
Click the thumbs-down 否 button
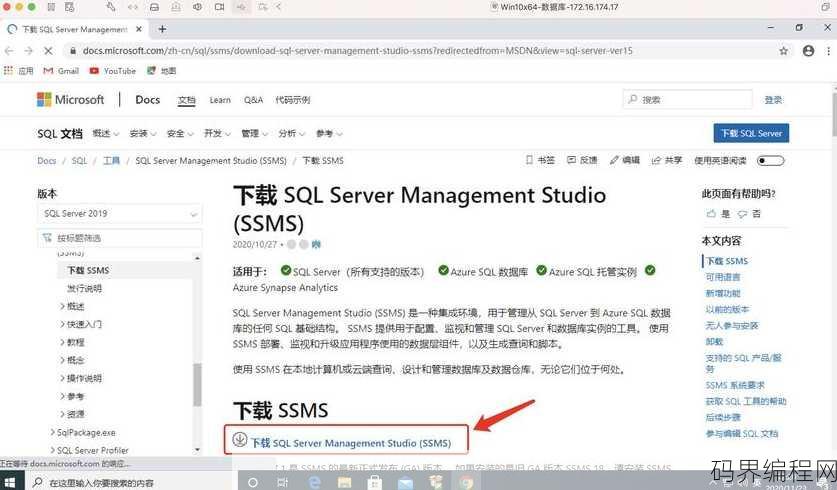click(749, 214)
